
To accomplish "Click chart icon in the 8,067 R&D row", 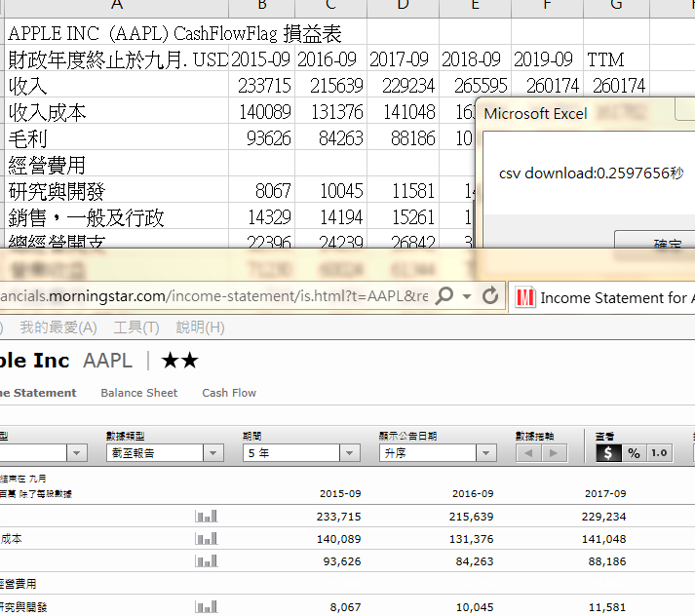I will click(206, 606).
